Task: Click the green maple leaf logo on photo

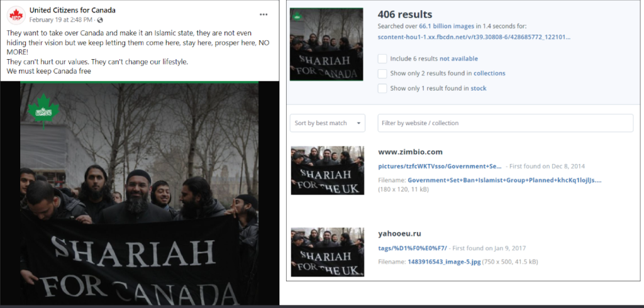Action: click(43, 110)
